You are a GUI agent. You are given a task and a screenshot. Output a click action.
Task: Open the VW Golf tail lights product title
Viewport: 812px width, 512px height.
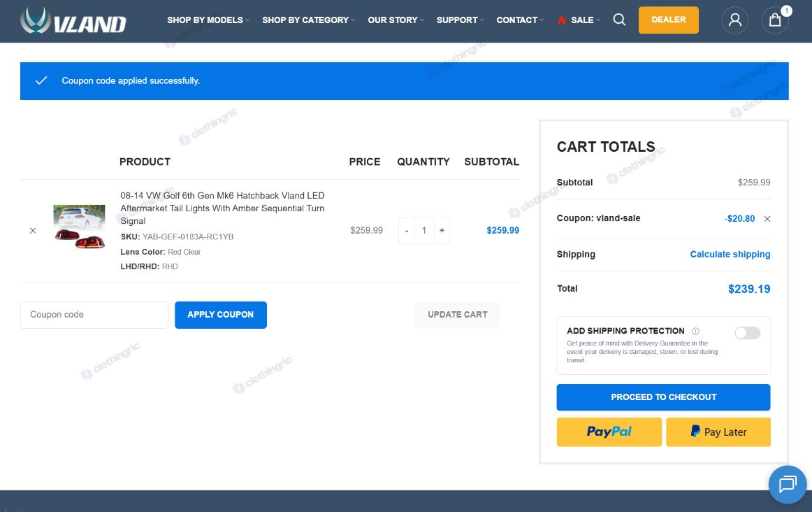[223, 208]
